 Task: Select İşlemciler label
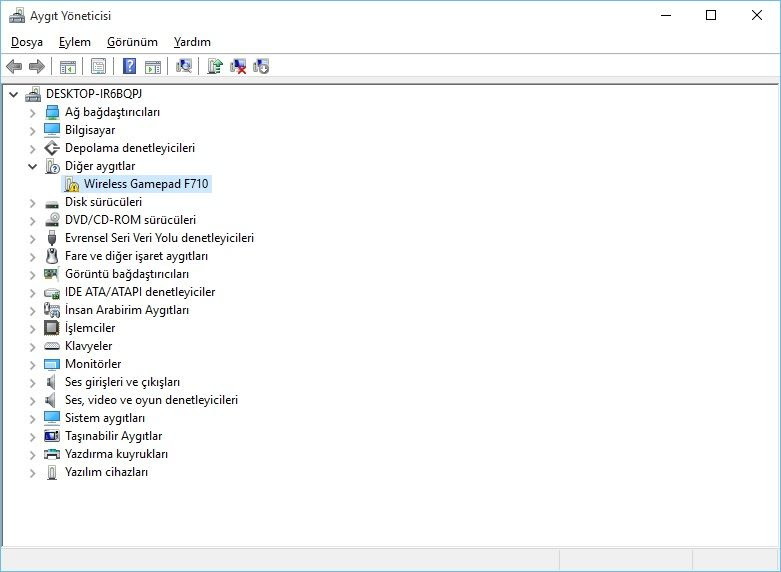tap(90, 328)
